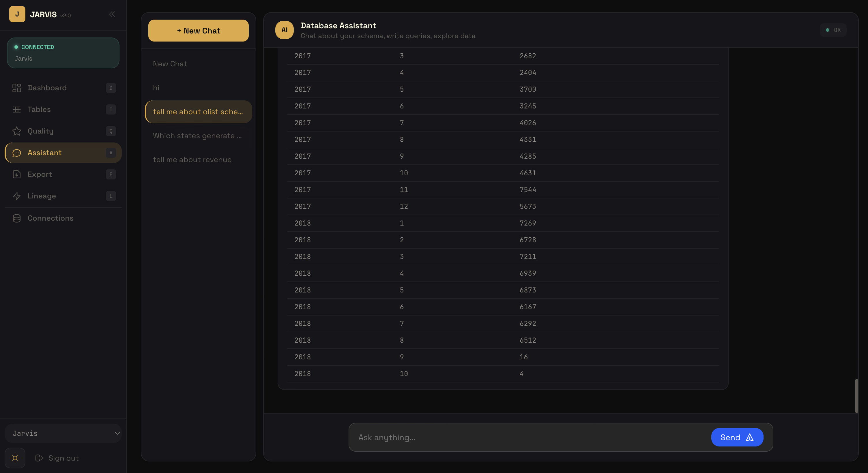868x473 pixels.
Task: Click the Lineage lightning bolt icon
Action: point(16,196)
